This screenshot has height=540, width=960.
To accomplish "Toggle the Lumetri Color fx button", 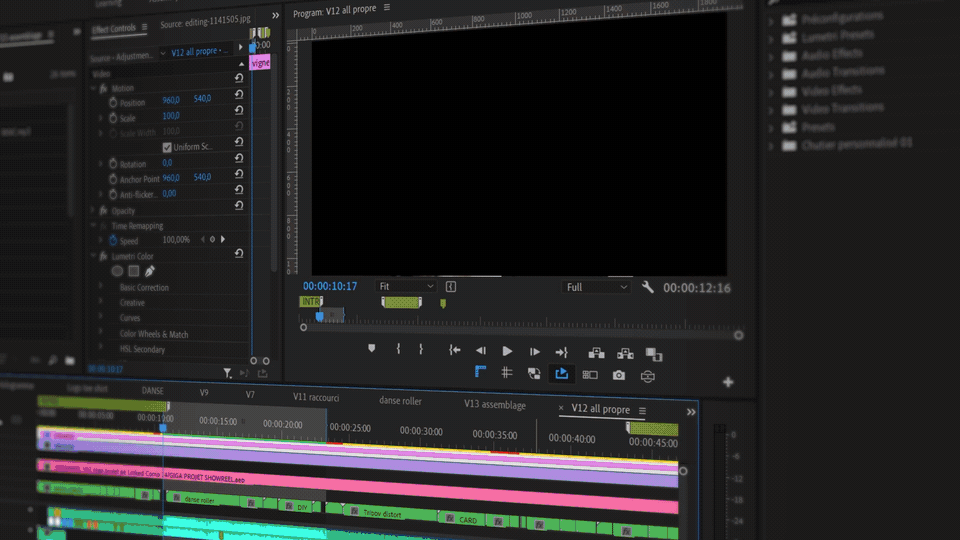I will (x=103, y=256).
